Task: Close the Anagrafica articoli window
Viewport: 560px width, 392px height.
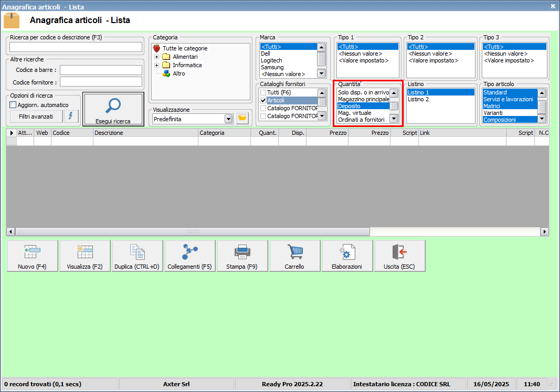Action: coord(553,6)
